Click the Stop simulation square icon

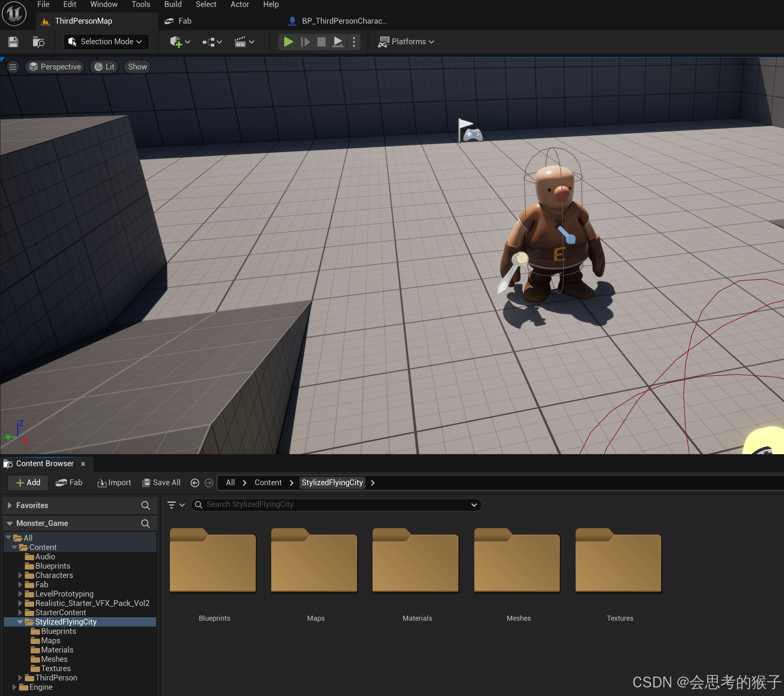(x=321, y=42)
